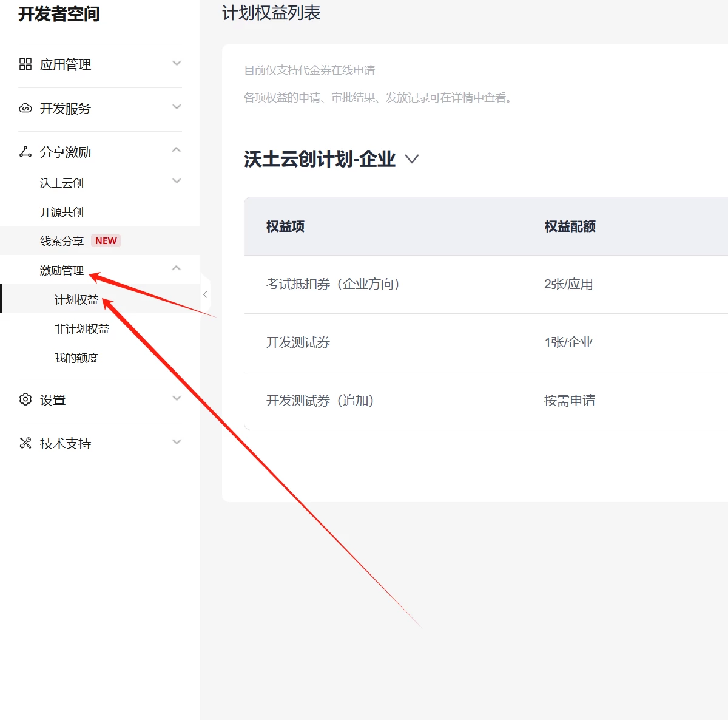The height and width of the screenshot is (720, 728).
Task: Collapse the 激励管理 submenu chevron
Action: click(x=177, y=268)
